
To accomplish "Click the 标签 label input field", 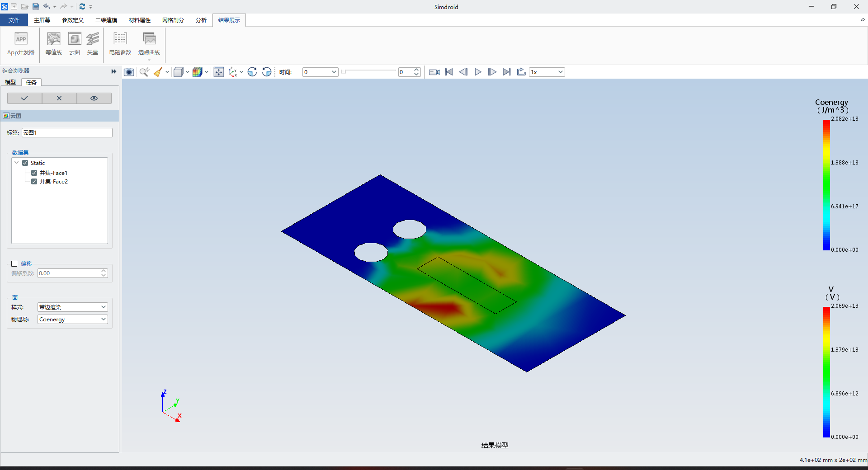I will click(x=67, y=132).
